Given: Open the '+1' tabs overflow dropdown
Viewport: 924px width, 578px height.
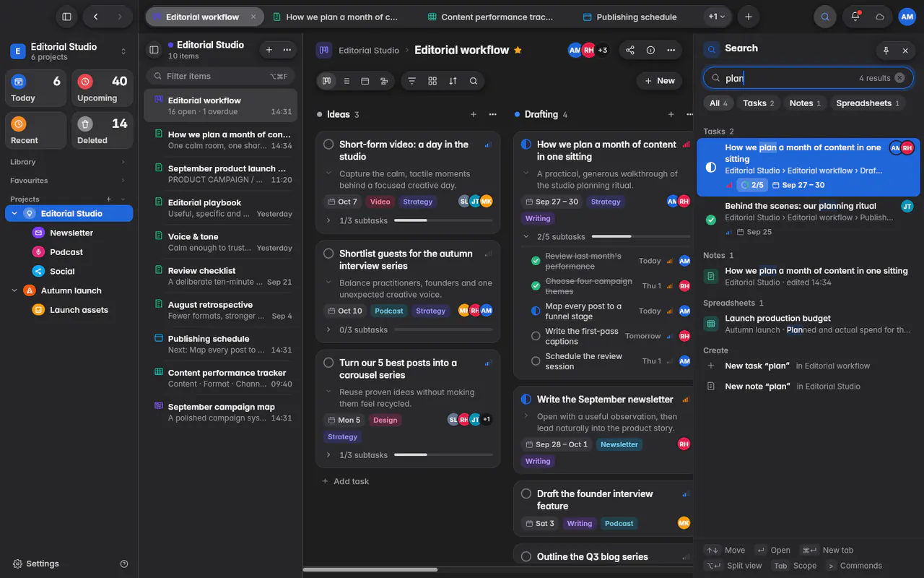Looking at the screenshot, I should point(717,17).
